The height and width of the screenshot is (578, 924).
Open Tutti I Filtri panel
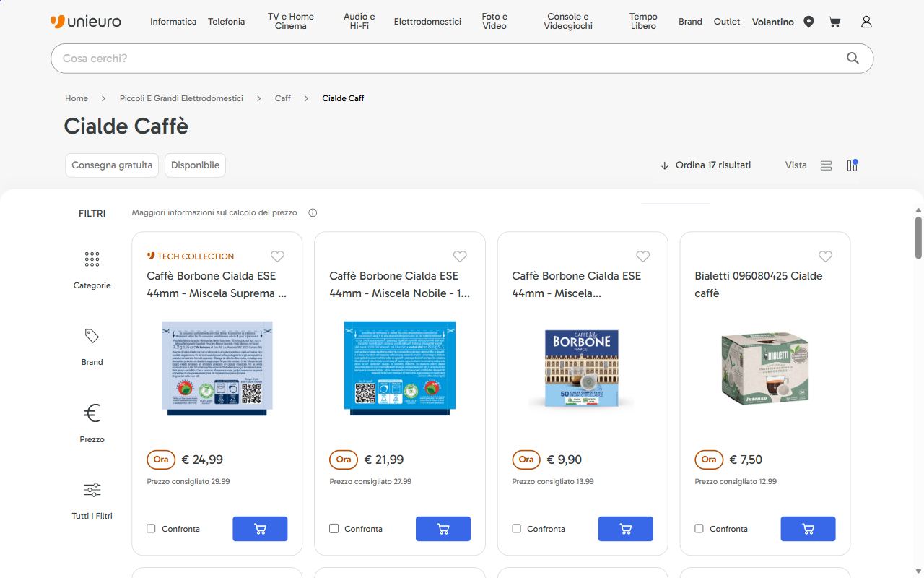tap(92, 500)
